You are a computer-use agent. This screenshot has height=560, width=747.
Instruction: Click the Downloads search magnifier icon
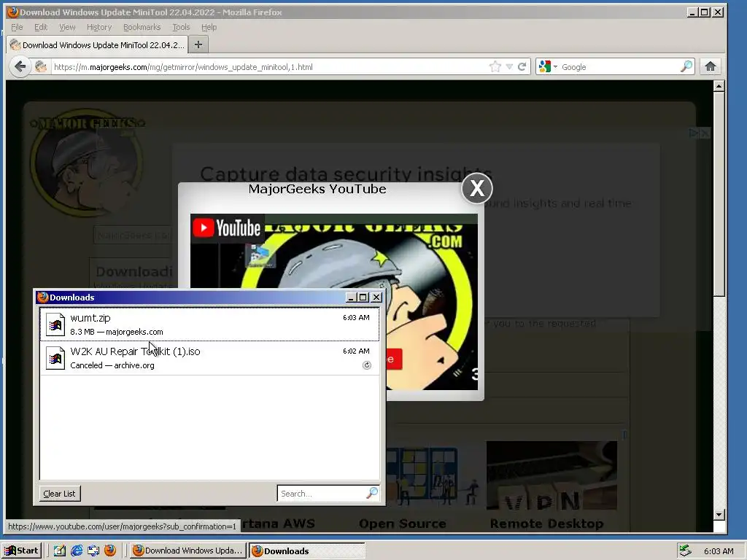click(372, 494)
